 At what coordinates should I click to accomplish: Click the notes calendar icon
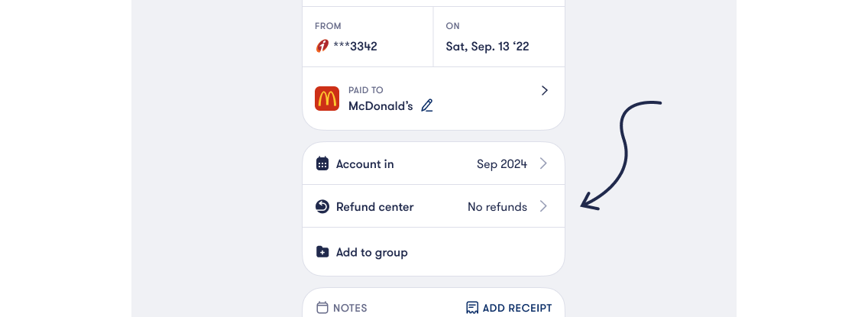(322, 308)
